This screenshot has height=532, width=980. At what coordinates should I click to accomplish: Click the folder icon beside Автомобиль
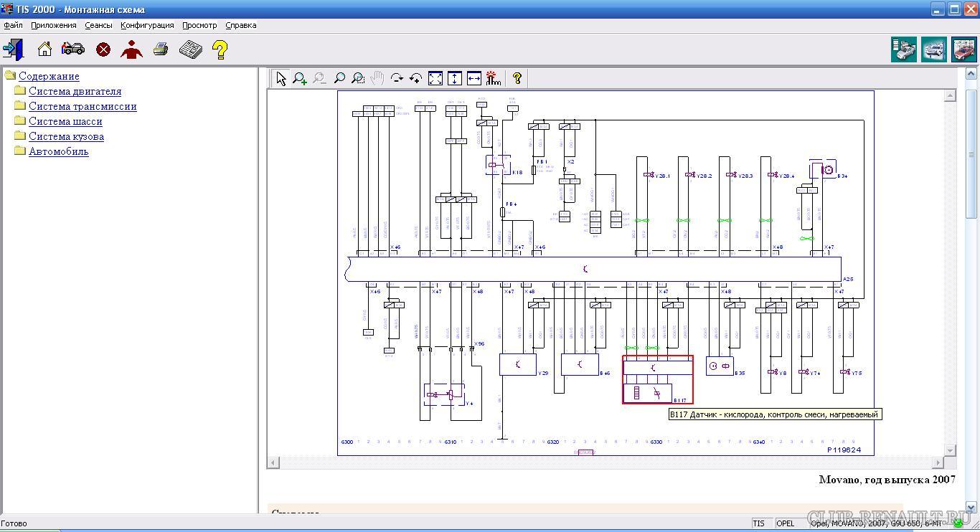[20, 151]
